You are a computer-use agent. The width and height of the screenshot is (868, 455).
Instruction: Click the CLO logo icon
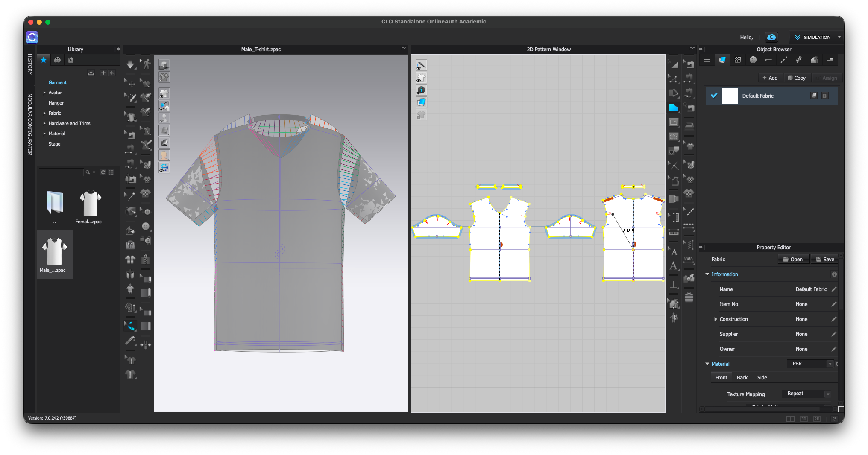(x=32, y=37)
